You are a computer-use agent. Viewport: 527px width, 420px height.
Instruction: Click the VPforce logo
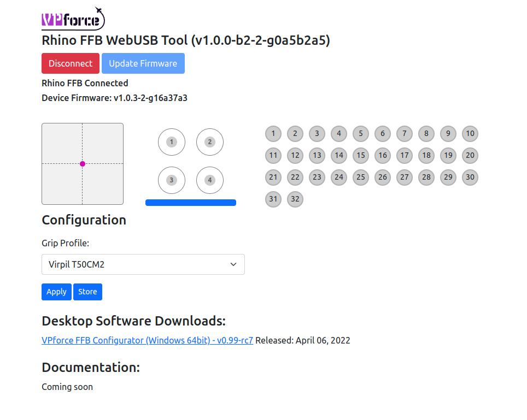pos(73,19)
